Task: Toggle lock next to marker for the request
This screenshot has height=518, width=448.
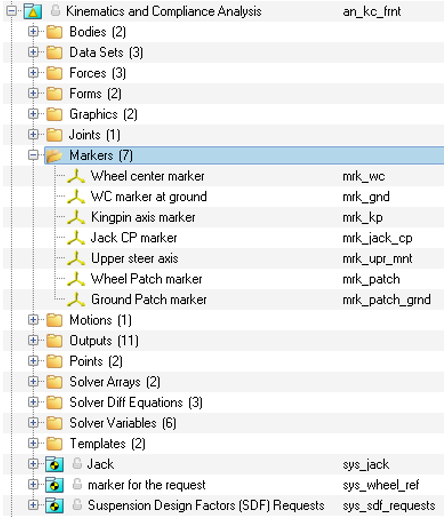Action: 77,484
